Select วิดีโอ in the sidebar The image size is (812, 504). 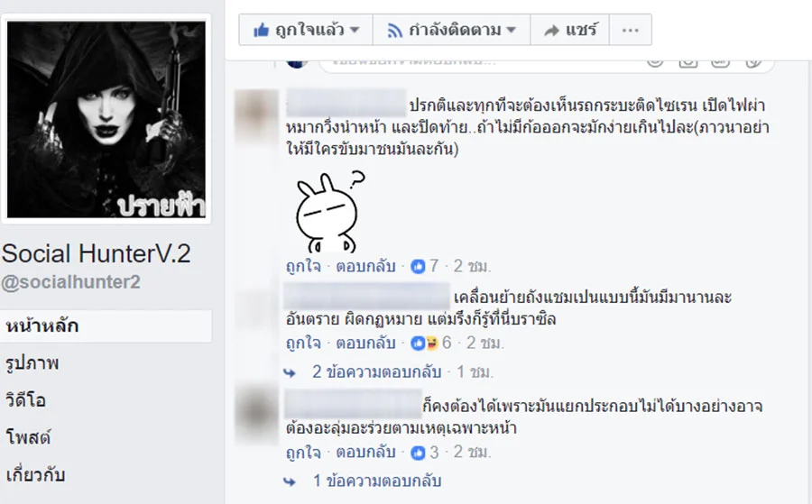(26, 400)
